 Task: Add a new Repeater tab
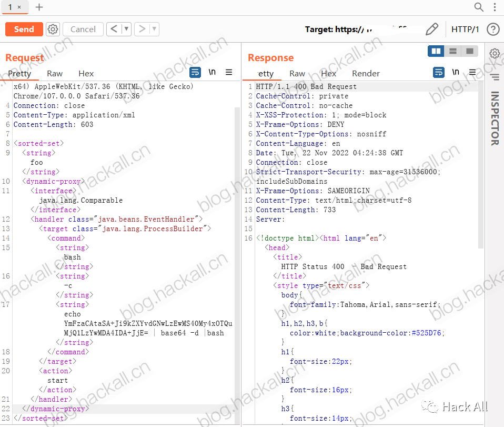pos(39,7)
